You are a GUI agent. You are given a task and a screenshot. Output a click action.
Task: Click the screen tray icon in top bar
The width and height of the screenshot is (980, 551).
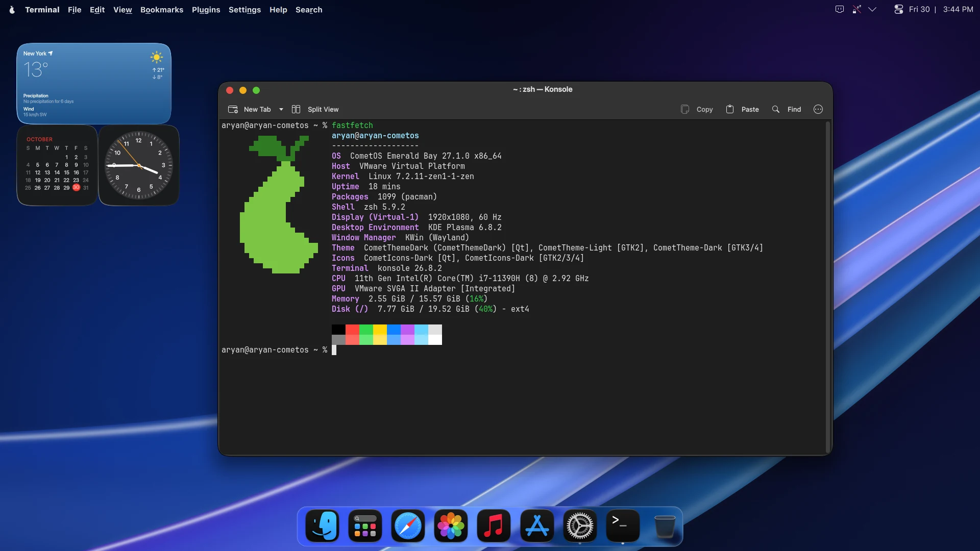point(840,9)
